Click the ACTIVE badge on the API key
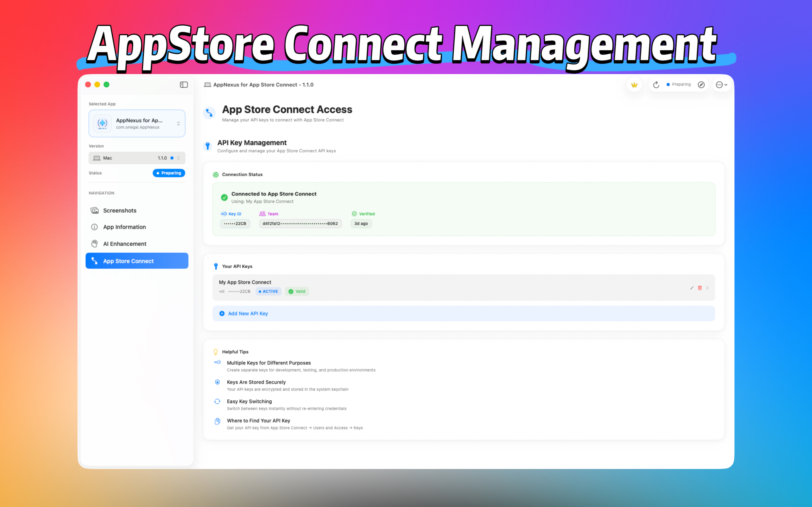Viewport: 812px width, 507px height. pyautogui.click(x=268, y=291)
